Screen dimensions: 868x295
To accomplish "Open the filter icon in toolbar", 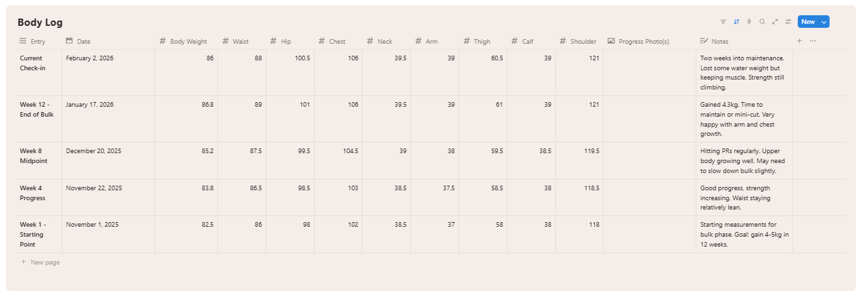I will click(723, 22).
